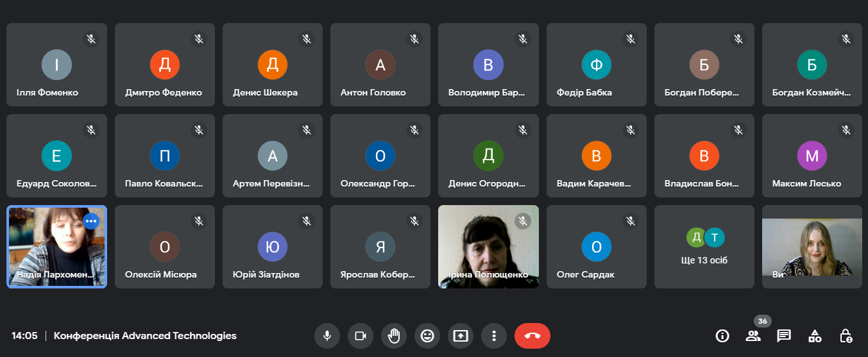The width and height of the screenshot is (868, 357).
Task: Click muted mic icon on Денис Шекера tile
Action: tap(307, 39)
